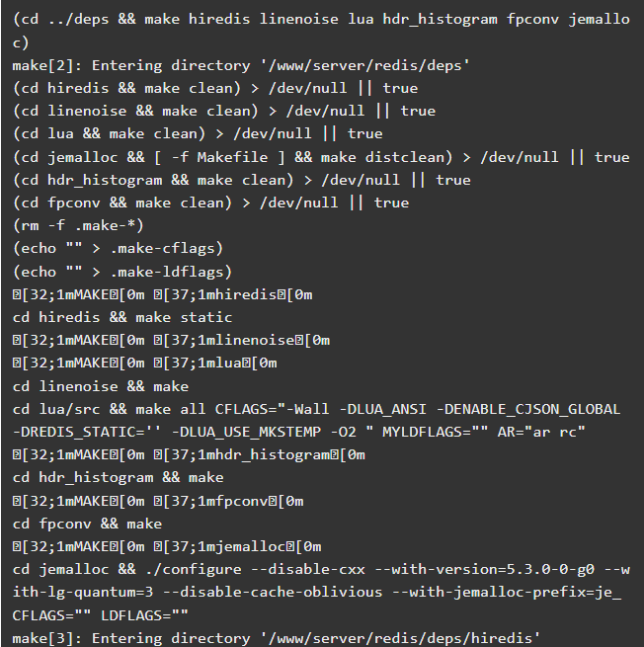Click the 'cd fpconv && make clean' line
This screenshot has height=647, width=644.
(210, 202)
